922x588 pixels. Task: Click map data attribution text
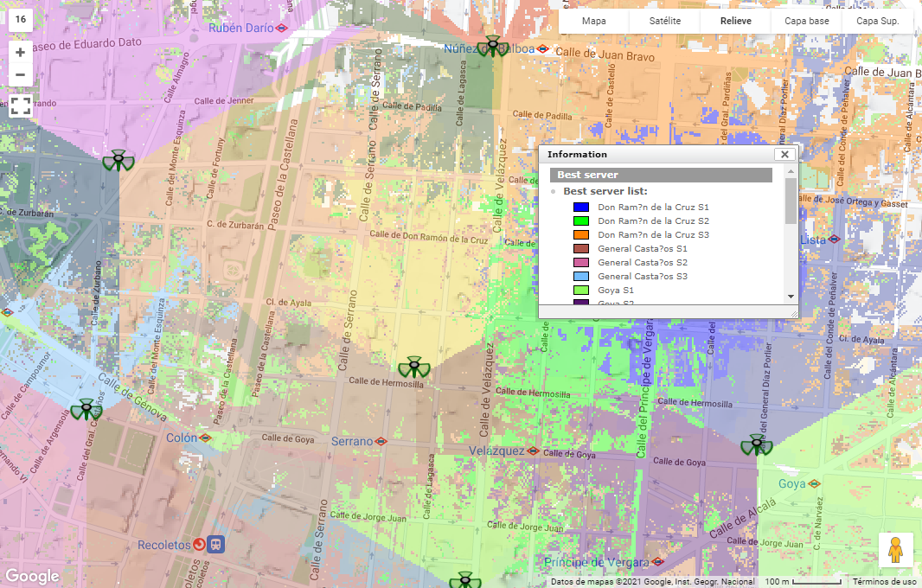click(653, 582)
